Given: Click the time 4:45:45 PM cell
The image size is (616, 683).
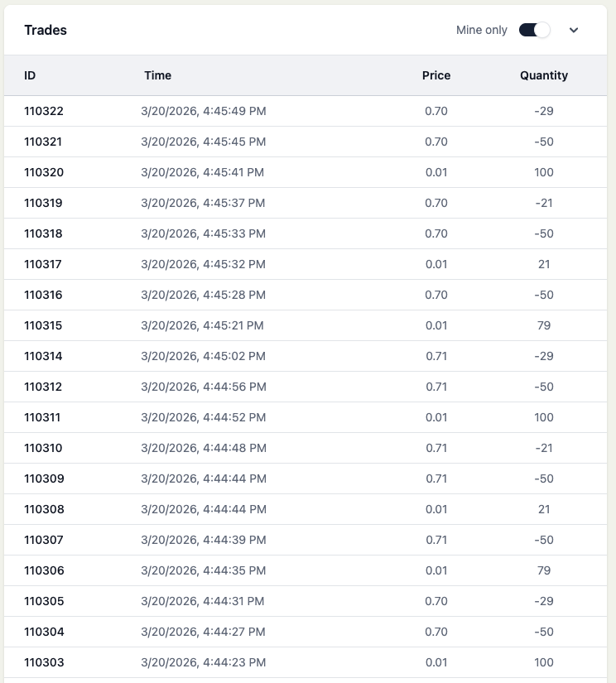Looking at the screenshot, I should click(204, 142).
